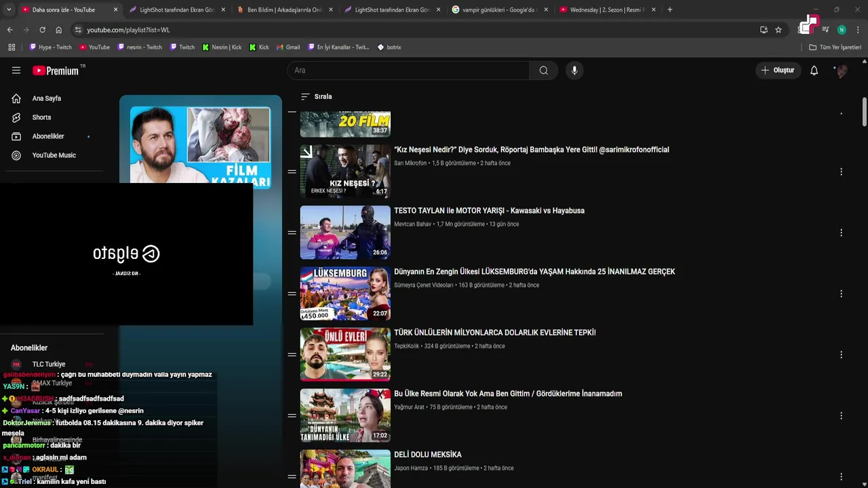Open the Tüm Yer İşaretleri folder
868x488 pixels.
[x=835, y=47]
